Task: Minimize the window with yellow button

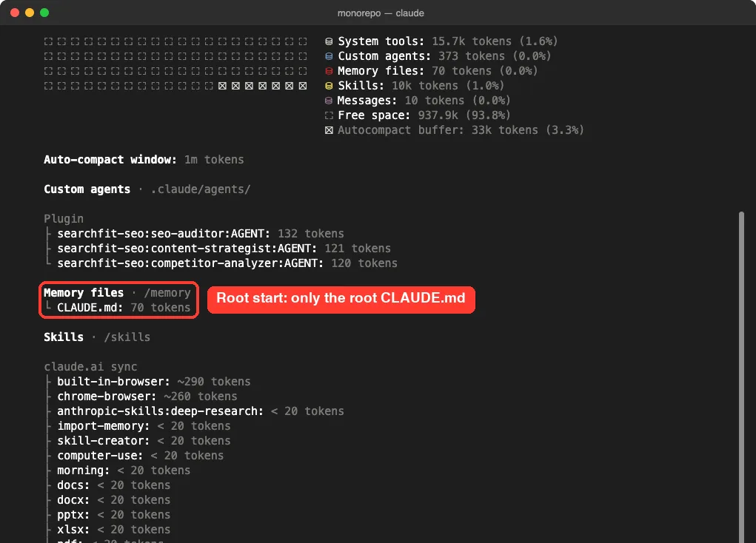Action: click(x=30, y=13)
